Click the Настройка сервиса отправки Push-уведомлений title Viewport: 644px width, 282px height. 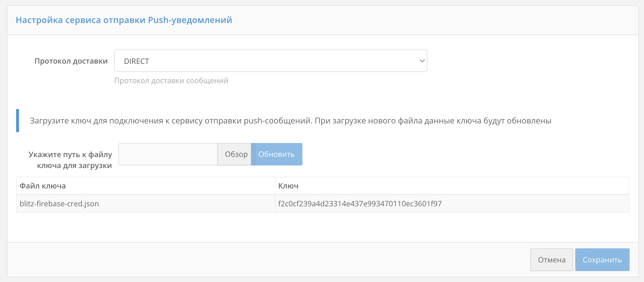pyautogui.click(x=124, y=20)
